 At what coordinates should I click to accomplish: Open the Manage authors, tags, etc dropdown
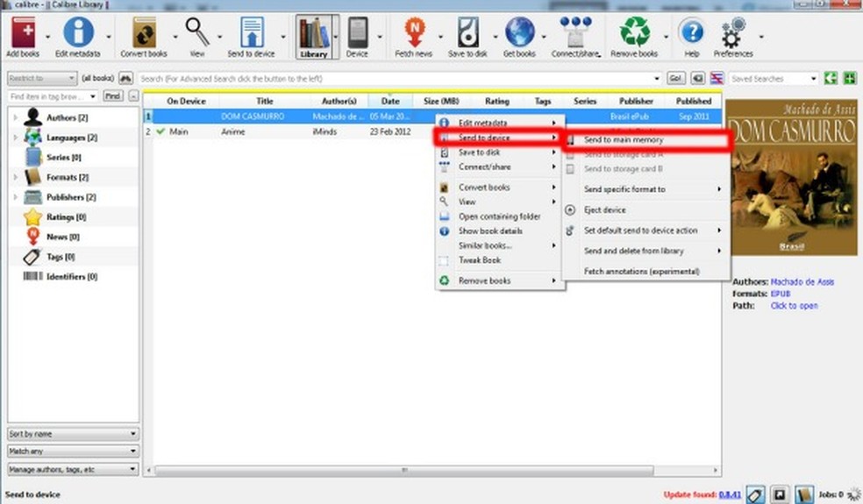click(x=73, y=469)
